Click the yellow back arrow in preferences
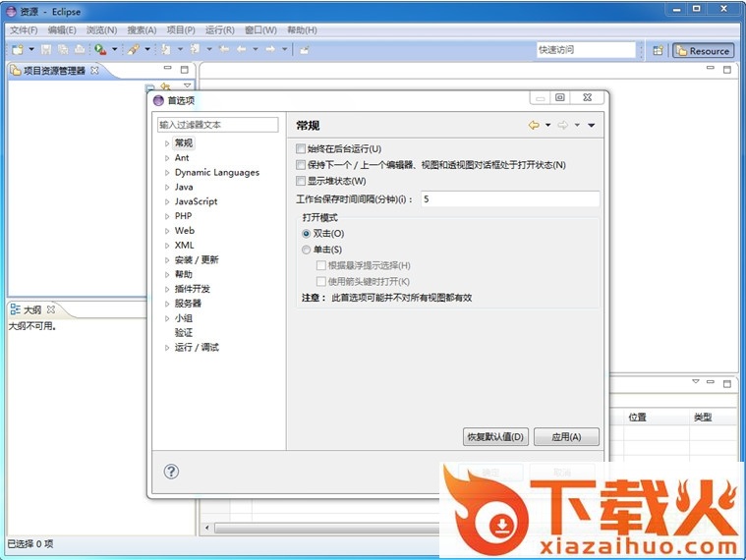Image resolution: width=746 pixels, height=560 pixels. pyautogui.click(x=534, y=125)
